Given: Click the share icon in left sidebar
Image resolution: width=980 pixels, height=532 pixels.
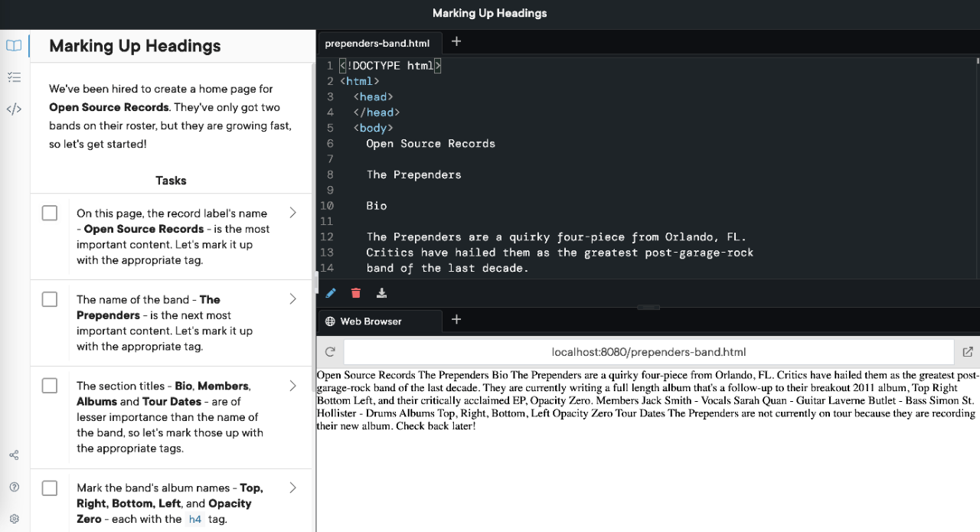Looking at the screenshot, I should click(x=14, y=455).
